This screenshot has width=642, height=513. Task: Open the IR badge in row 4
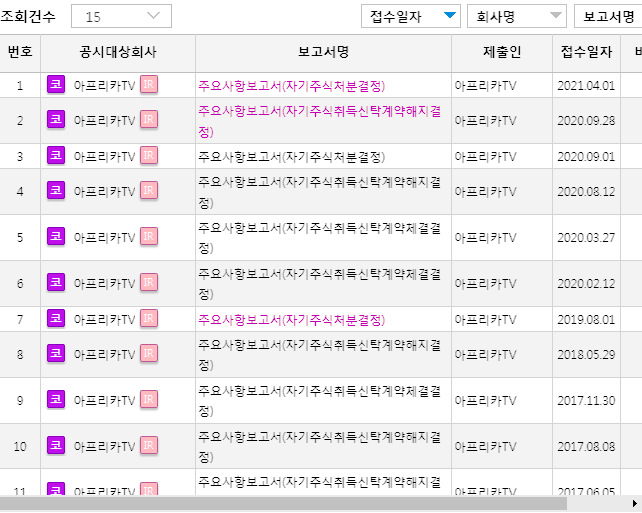point(149,190)
